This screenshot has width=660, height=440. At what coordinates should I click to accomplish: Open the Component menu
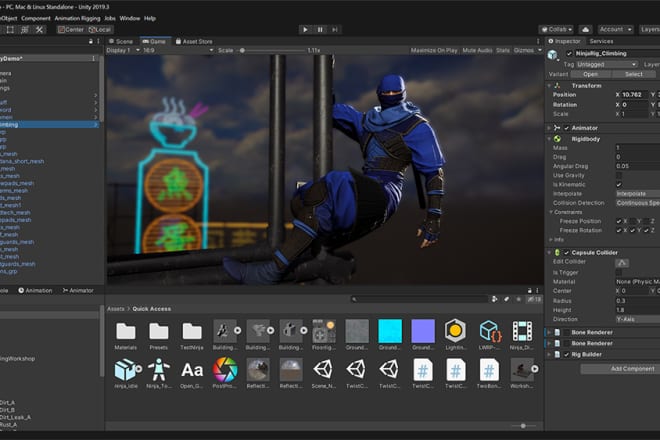pos(36,19)
